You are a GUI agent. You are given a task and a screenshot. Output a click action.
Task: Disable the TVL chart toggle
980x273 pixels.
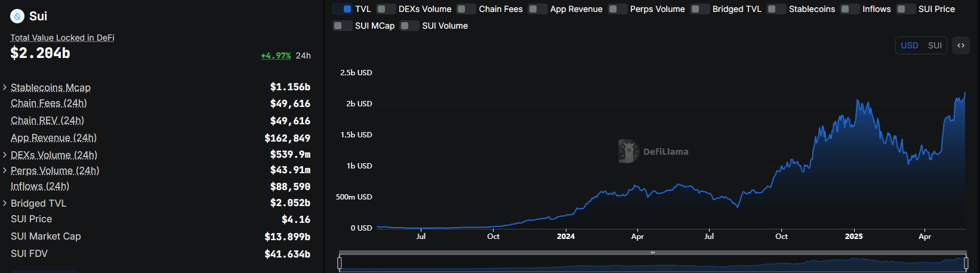tap(343, 9)
